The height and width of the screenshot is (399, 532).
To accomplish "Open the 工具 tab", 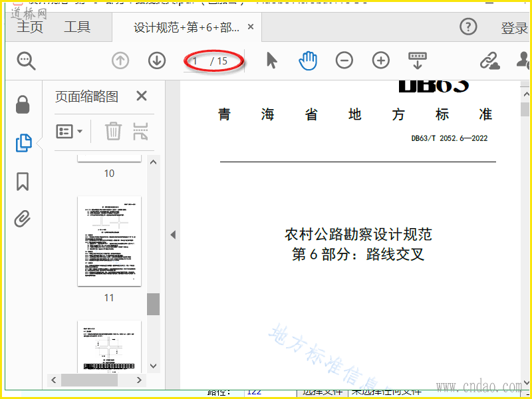I will pyautogui.click(x=77, y=27).
